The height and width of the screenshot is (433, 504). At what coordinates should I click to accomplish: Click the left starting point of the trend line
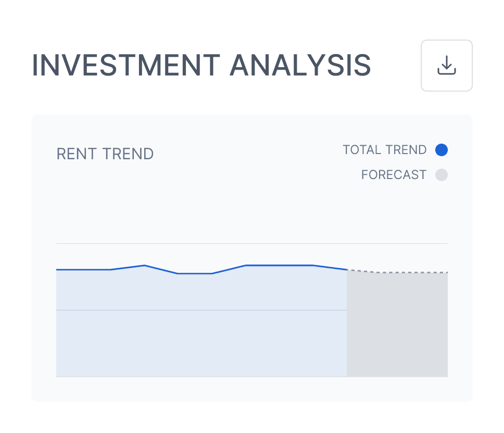click(x=57, y=270)
